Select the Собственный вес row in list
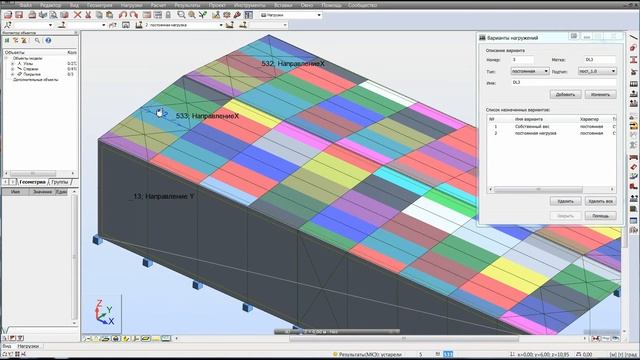640x360 pixels. click(x=551, y=127)
